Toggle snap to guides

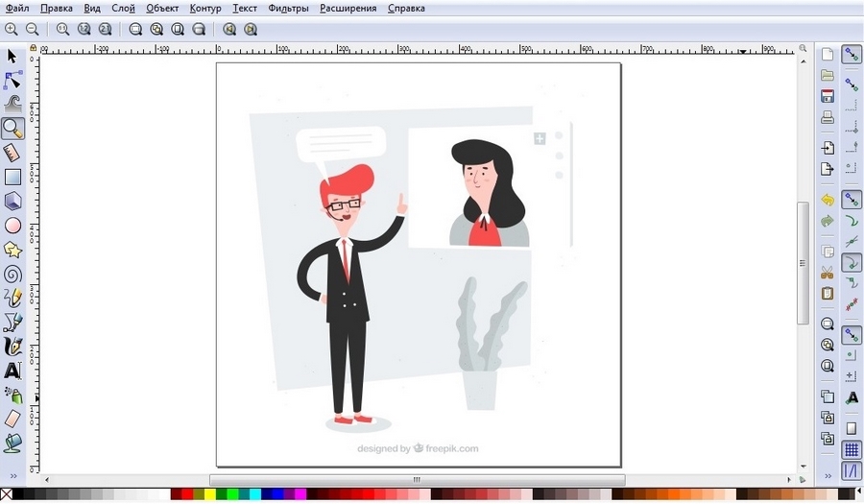[x=852, y=471]
